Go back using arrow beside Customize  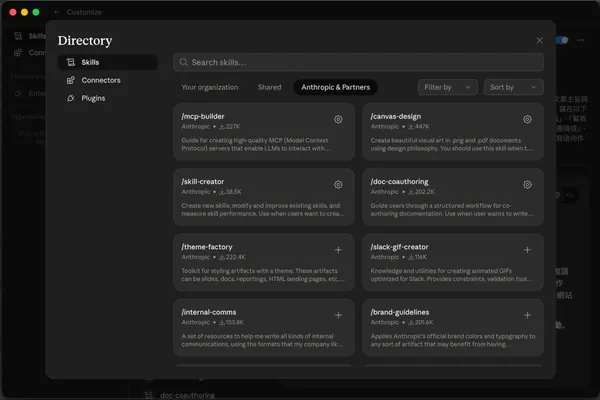pyautogui.click(x=57, y=12)
